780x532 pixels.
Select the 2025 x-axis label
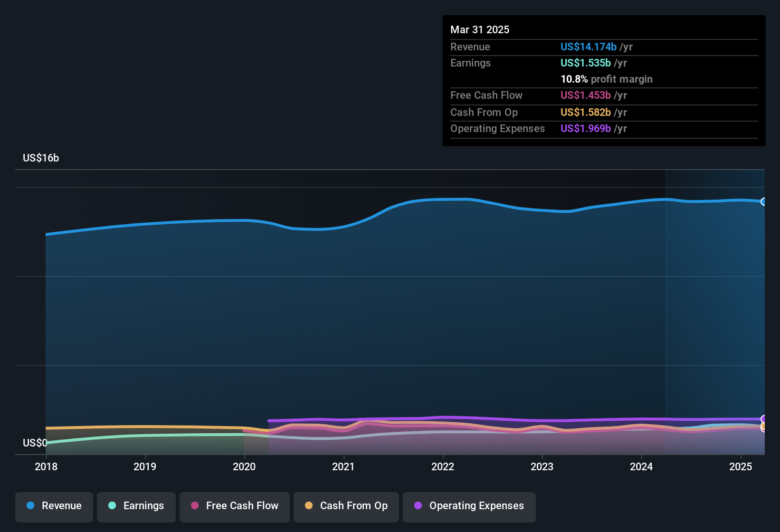point(741,466)
